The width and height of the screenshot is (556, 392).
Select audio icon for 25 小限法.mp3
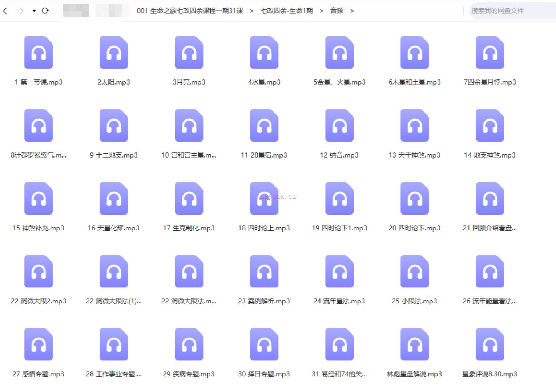415,271
